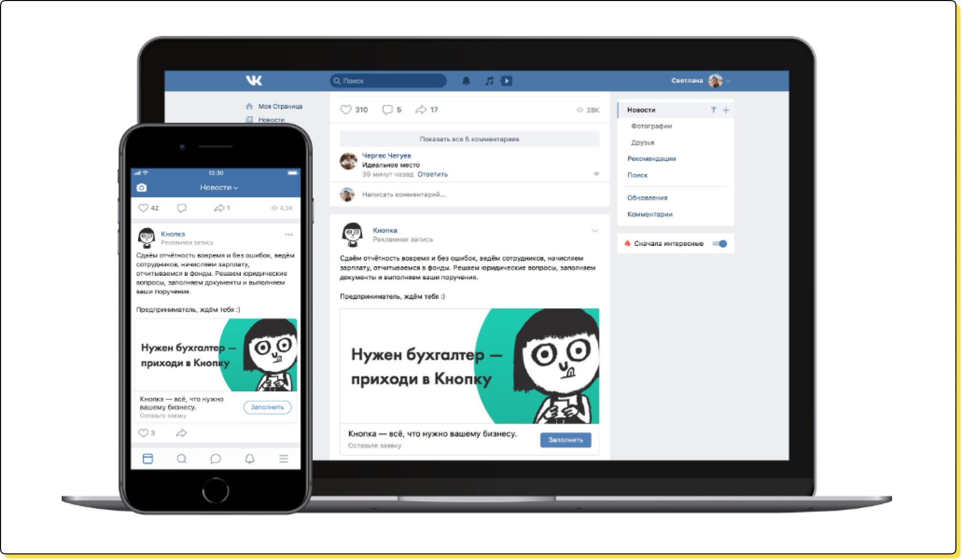Share the desktop post with 17 reposts
Viewport: 962px width, 560px height.
coord(421,110)
